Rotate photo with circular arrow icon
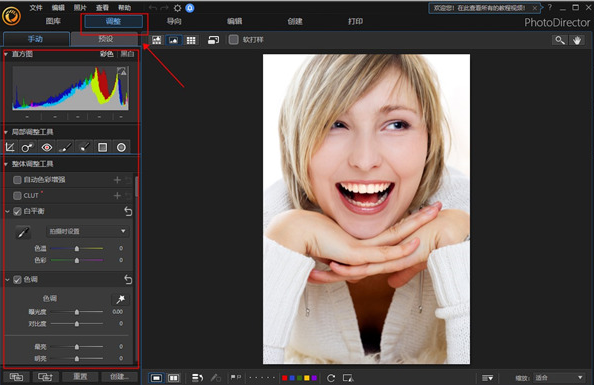 click(x=331, y=378)
